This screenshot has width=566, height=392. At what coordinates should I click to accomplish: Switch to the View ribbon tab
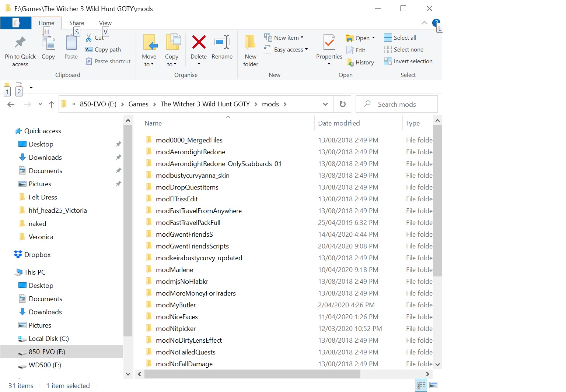[105, 23]
